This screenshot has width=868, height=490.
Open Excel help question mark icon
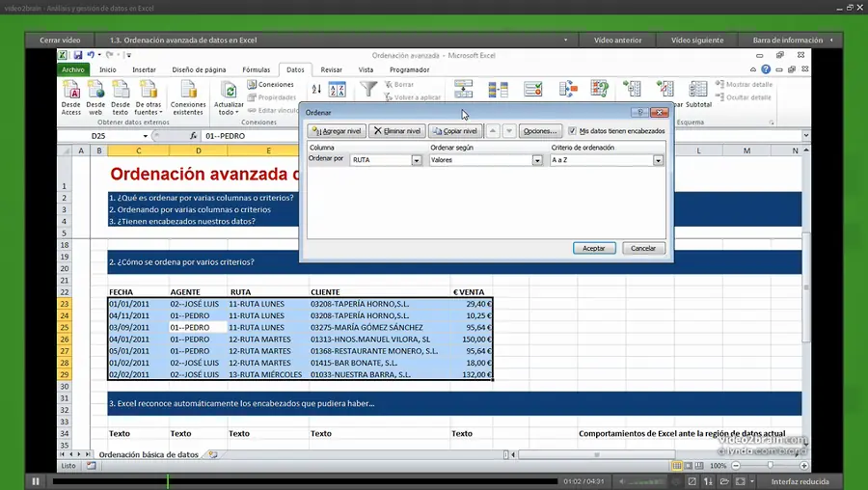766,69
